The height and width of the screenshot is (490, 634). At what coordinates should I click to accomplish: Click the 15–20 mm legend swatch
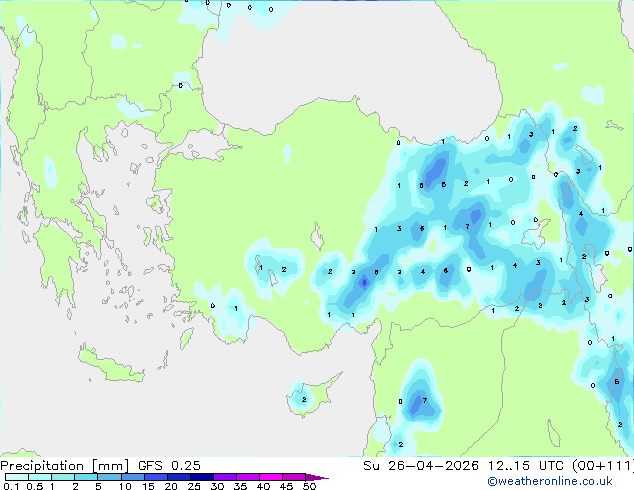(x=156, y=477)
